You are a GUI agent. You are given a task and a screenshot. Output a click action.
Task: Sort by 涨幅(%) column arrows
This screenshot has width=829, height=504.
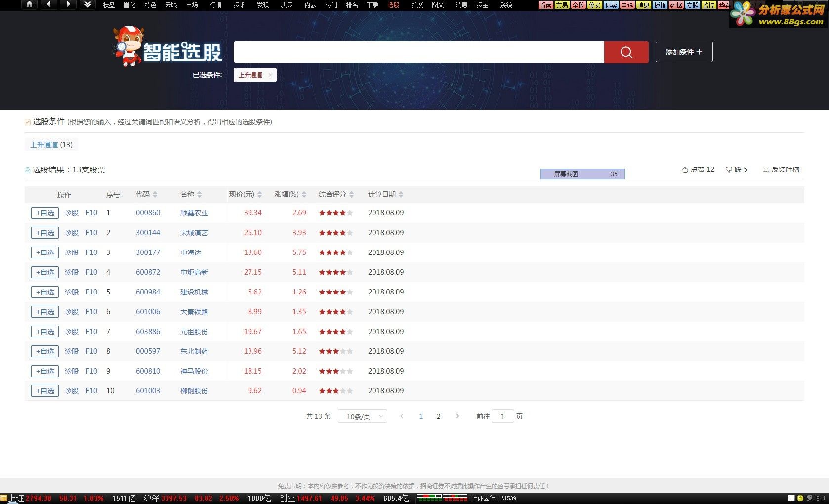[x=304, y=194]
